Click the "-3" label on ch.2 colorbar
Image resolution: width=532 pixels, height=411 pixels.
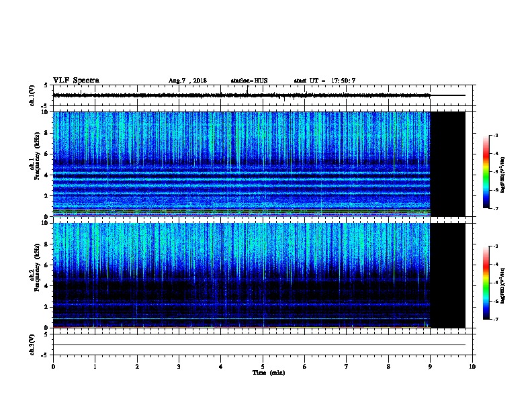tap(495, 246)
